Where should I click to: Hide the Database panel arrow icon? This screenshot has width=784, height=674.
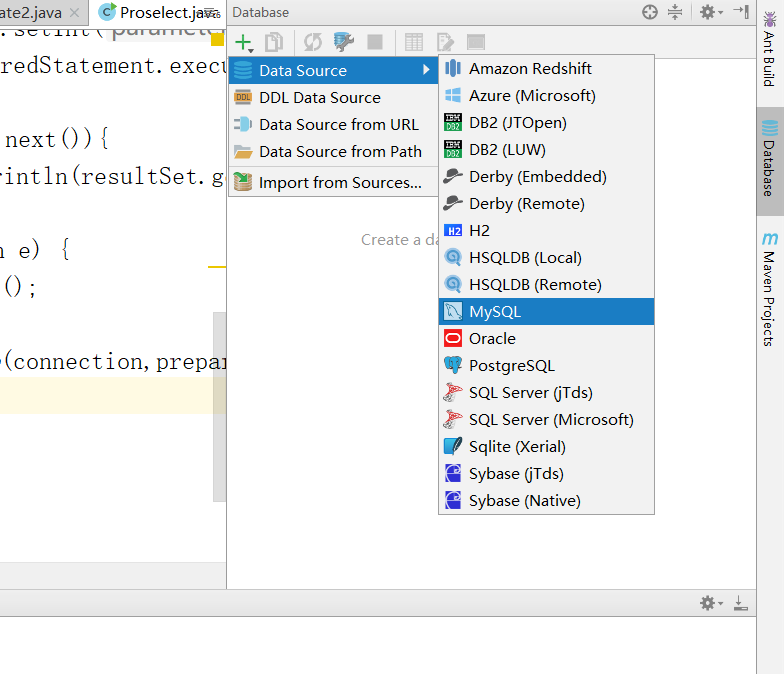[x=741, y=12]
